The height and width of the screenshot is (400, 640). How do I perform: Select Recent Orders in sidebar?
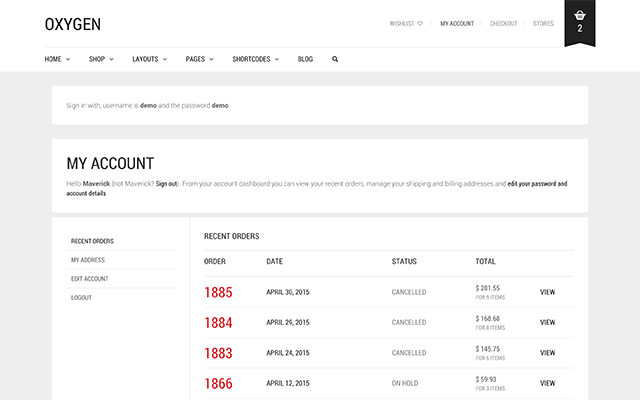[x=92, y=241]
